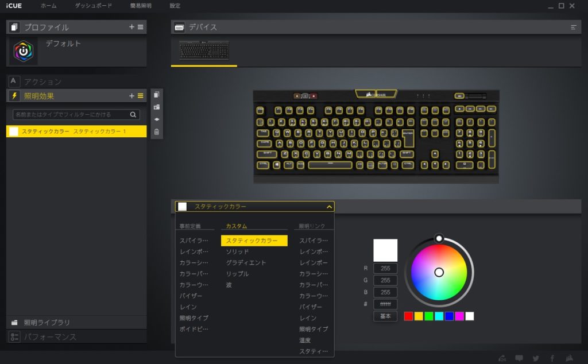This screenshot has height=364, width=588.
Task: Choose グラディエント in the custom list
Action: pyautogui.click(x=246, y=263)
